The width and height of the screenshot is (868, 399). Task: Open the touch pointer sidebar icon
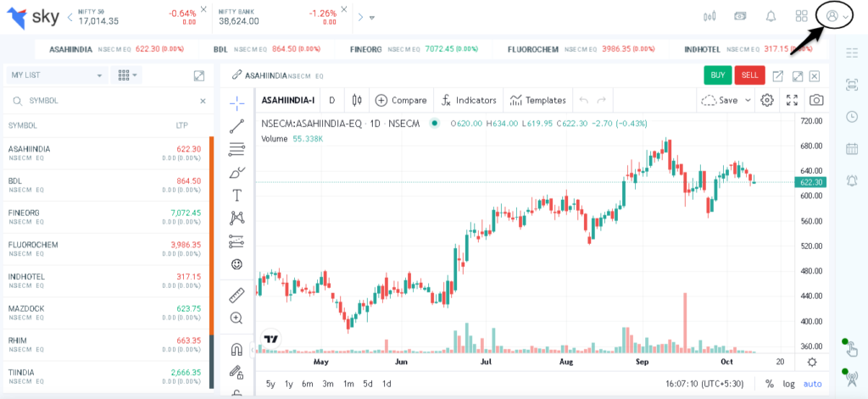[x=851, y=347]
